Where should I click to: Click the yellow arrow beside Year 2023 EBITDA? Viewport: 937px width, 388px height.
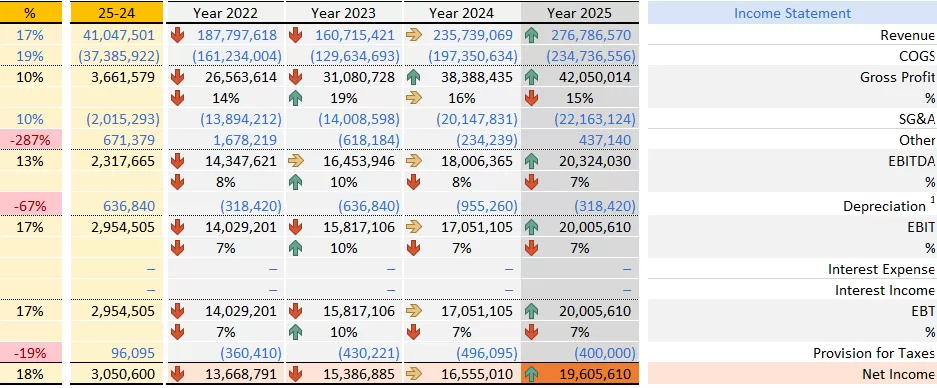click(x=296, y=161)
